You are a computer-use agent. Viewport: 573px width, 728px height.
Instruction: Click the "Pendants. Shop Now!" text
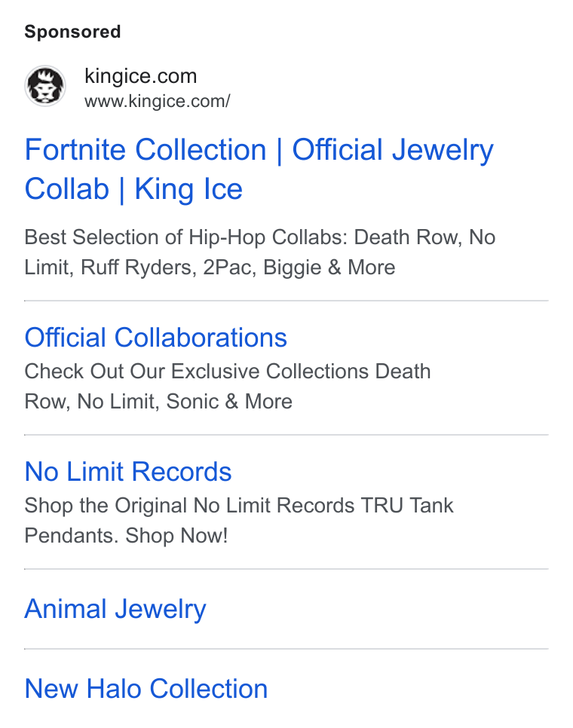(x=126, y=536)
